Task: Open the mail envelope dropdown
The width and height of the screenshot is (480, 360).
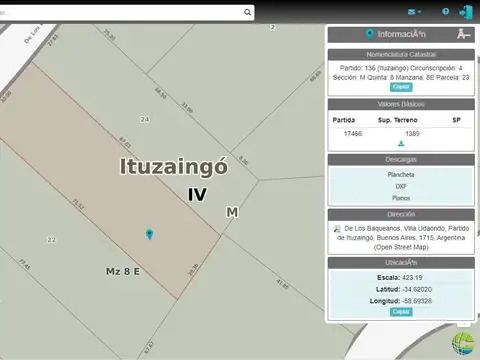Action: coord(414,12)
